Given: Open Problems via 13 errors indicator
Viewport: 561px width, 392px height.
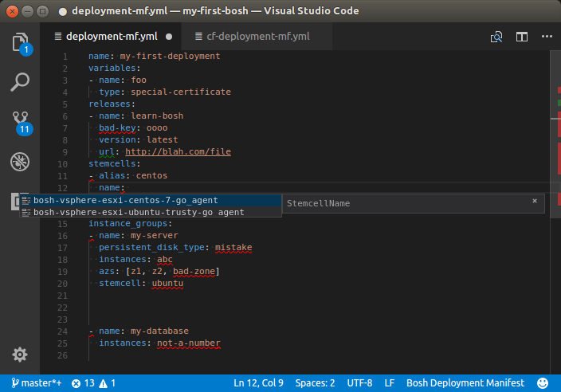Looking at the screenshot, I should 83,383.
